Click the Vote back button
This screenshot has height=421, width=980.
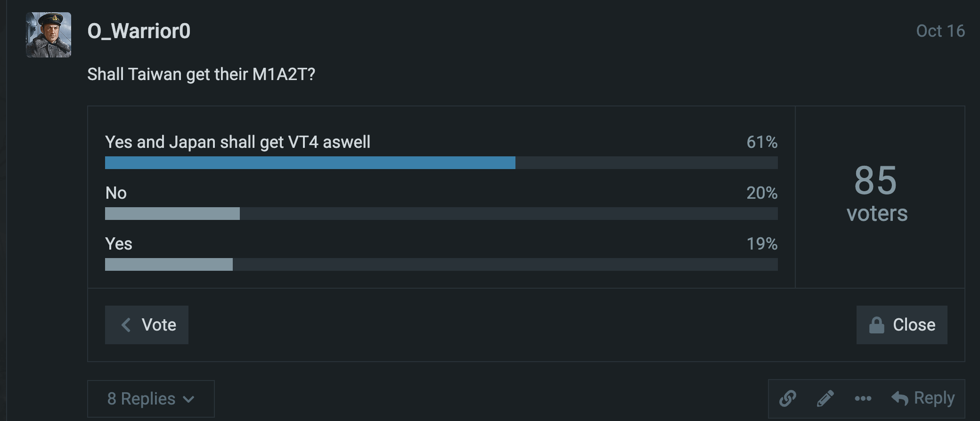point(147,325)
